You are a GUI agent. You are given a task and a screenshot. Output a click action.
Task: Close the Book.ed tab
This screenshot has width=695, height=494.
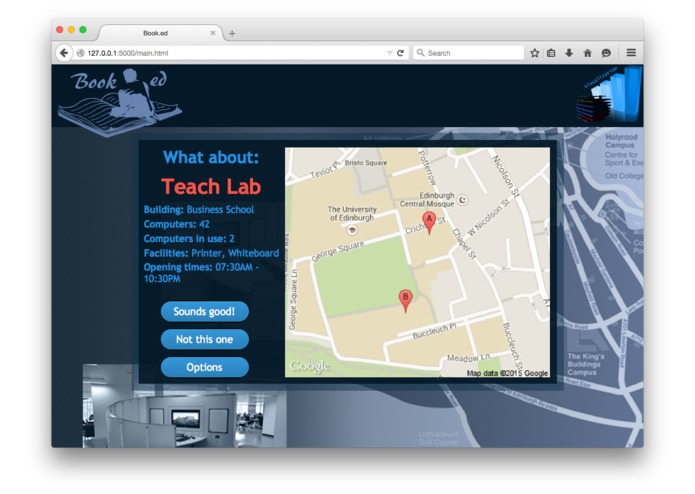[213, 33]
